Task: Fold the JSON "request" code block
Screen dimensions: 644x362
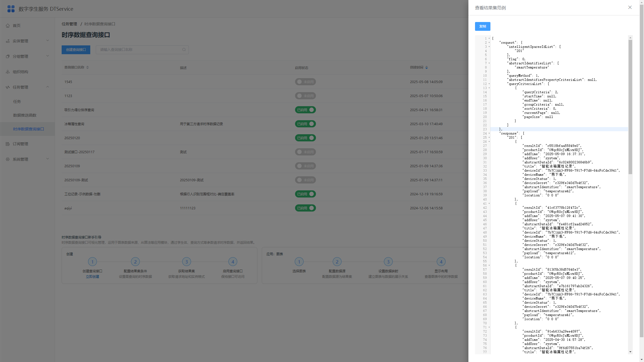Action: point(489,43)
